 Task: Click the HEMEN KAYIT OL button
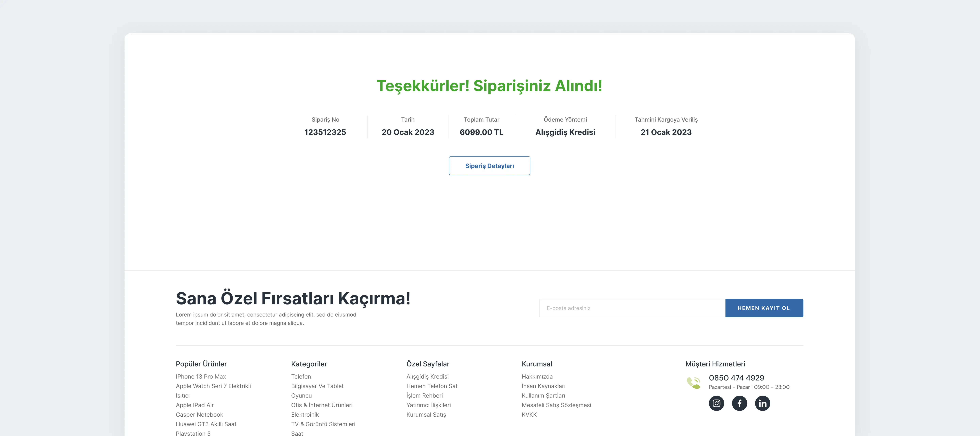764,308
